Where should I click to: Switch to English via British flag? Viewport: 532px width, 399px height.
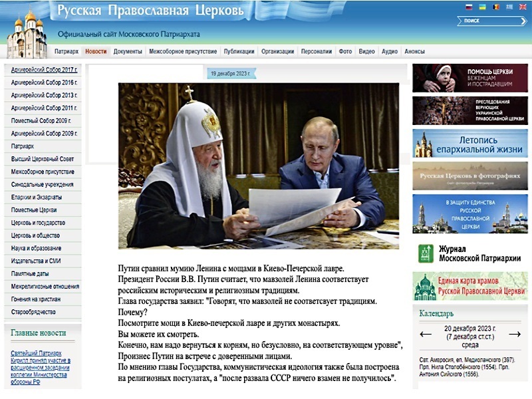tap(521, 7)
